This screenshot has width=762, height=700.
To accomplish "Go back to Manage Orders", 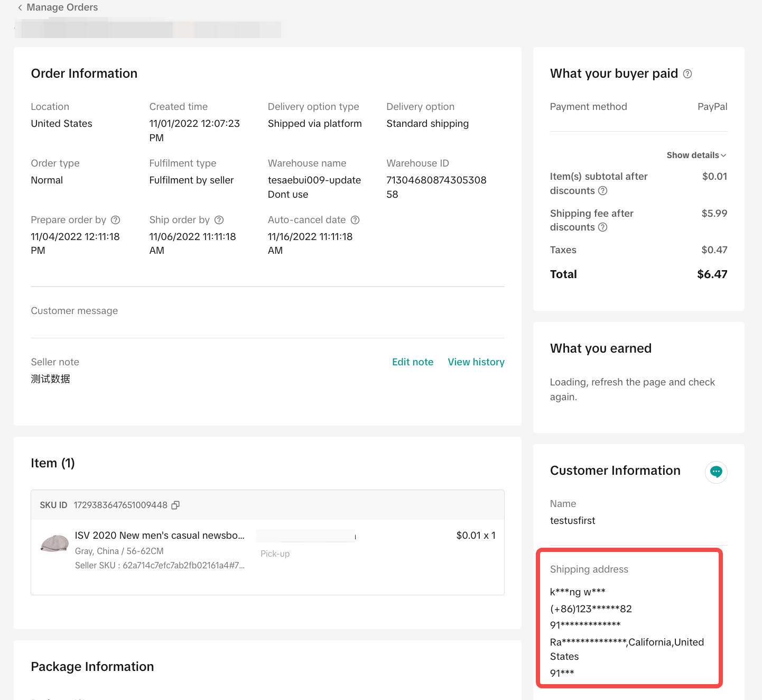I will (57, 7).
